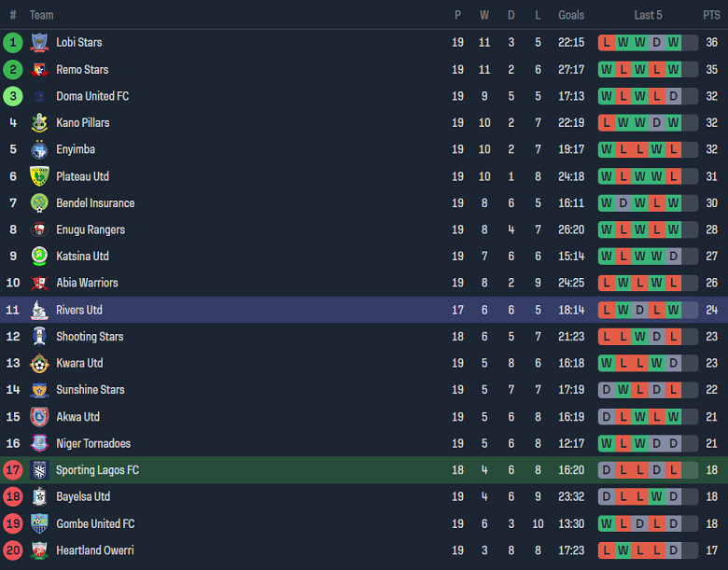Screen dimensions: 728x570
Task: Click the Bendel Insurance club logo
Action: 39,202
